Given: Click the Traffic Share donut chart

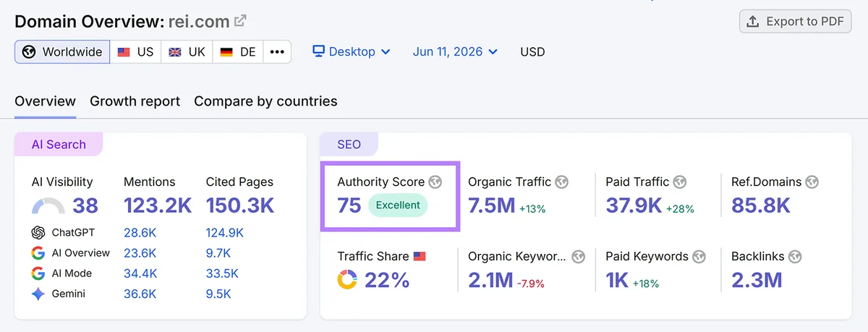Looking at the screenshot, I should [x=347, y=279].
